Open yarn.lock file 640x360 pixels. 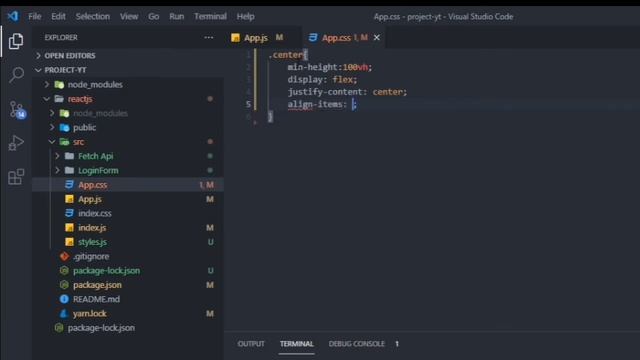click(89, 313)
